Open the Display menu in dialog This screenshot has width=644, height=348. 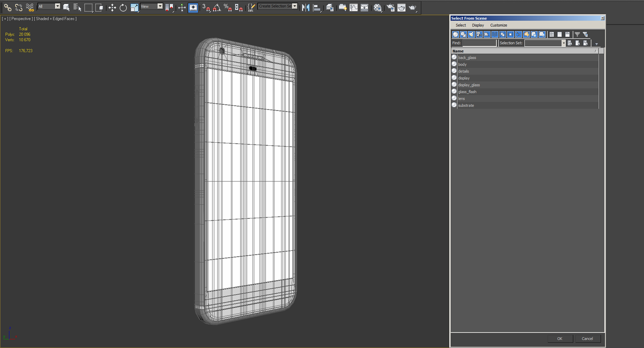click(478, 25)
